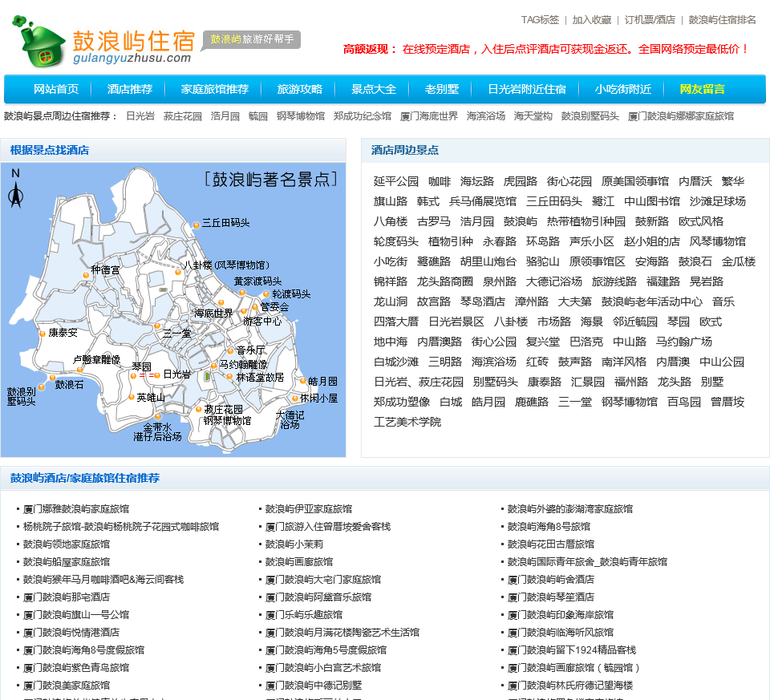Open 鼓浪屿船屋家庭旅馆 listing
770x700 pixels.
pos(67,561)
